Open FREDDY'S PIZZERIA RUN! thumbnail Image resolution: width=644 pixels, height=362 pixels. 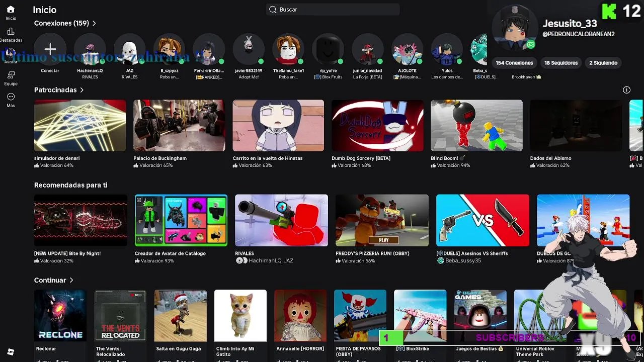click(382, 221)
